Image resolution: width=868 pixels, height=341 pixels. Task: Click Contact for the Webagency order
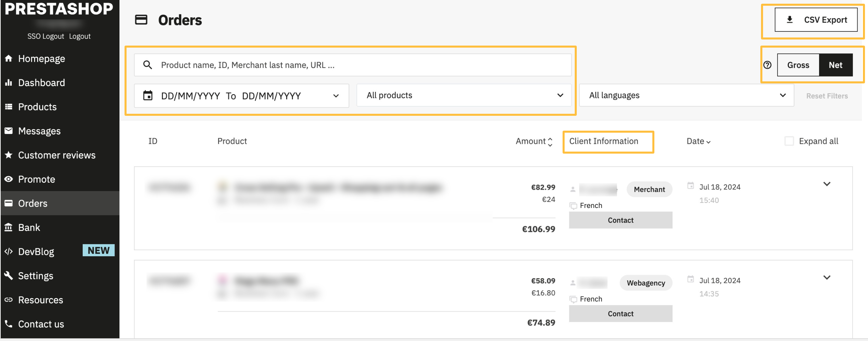621,314
